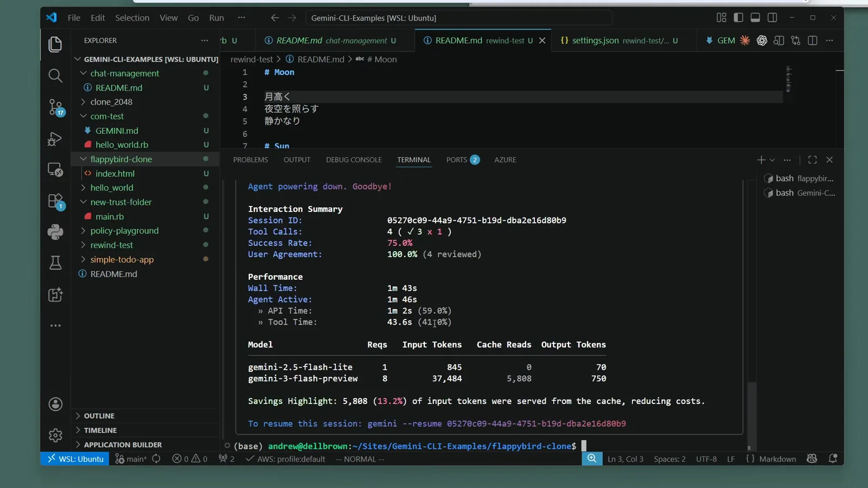Open notifications bell in status bar

pos(833,459)
